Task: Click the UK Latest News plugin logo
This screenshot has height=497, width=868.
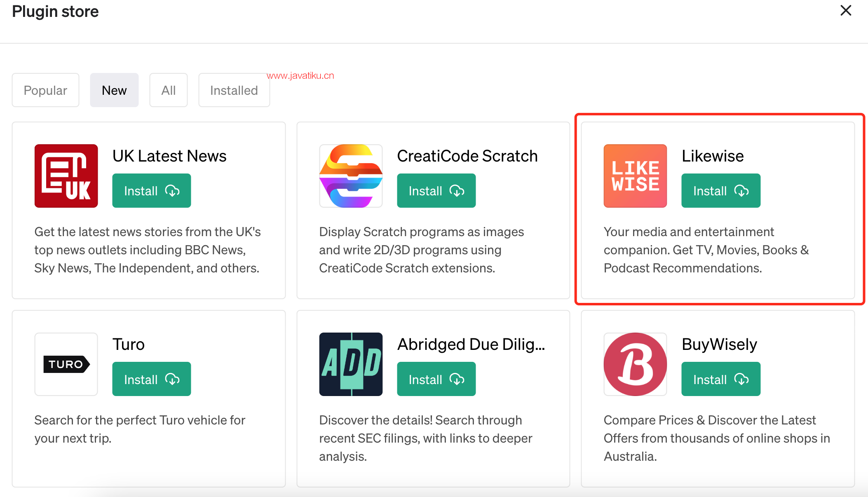Action: [66, 176]
